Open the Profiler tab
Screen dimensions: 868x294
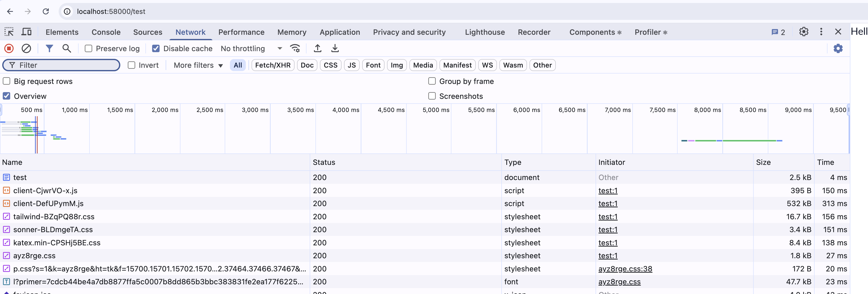(x=651, y=32)
